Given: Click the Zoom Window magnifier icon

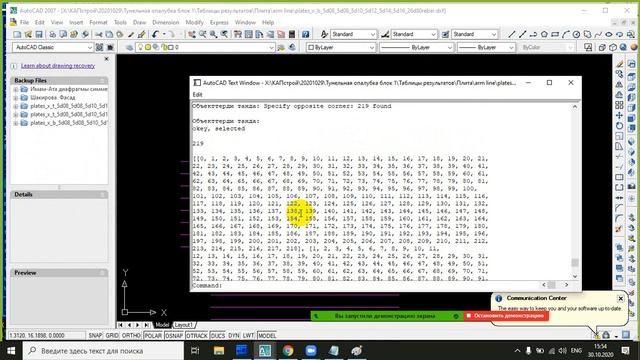Looking at the screenshot, I should tap(213, 35).
